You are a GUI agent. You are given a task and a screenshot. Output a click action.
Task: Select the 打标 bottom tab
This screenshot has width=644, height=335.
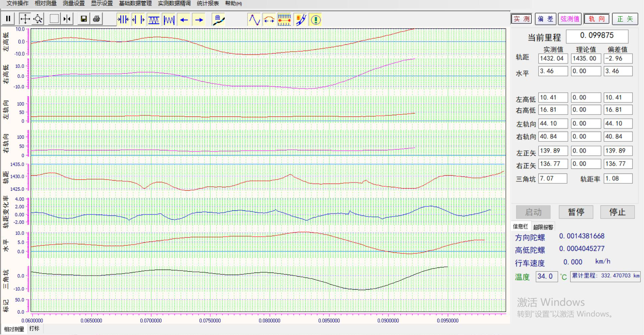click(x=34, y=329)
